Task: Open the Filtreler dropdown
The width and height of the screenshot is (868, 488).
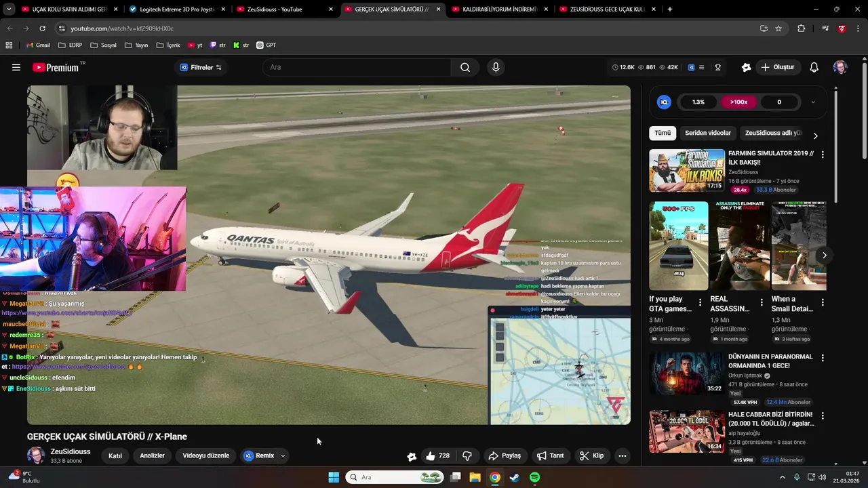Action: click(201, 67)
